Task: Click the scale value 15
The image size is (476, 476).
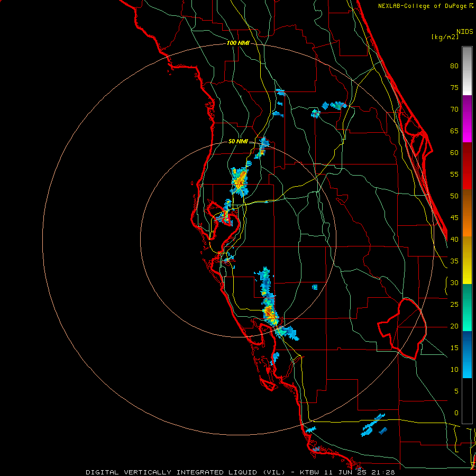Action: tap(454, 348)
